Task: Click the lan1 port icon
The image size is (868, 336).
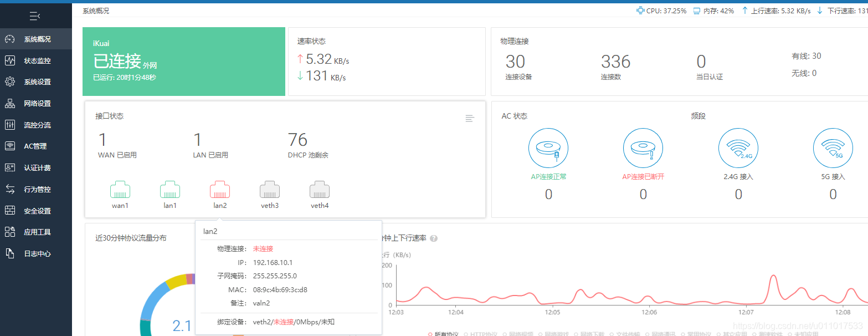Action: coord(170,190)
